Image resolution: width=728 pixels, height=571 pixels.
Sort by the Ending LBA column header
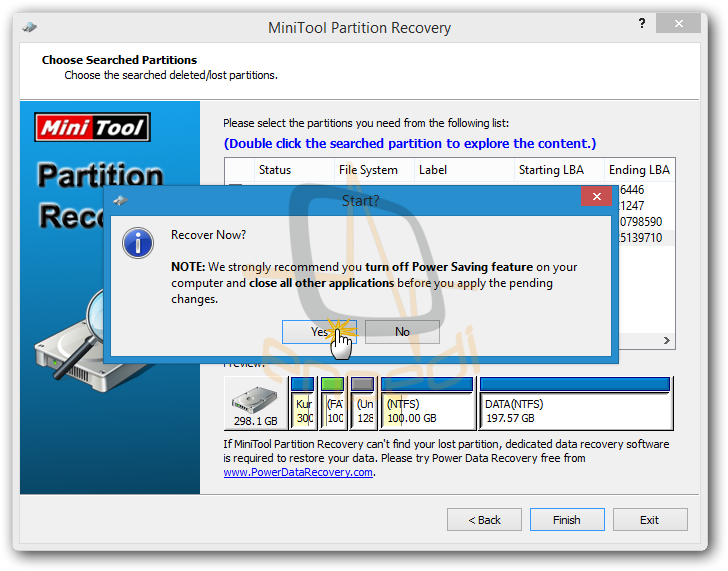click(639, 170)
